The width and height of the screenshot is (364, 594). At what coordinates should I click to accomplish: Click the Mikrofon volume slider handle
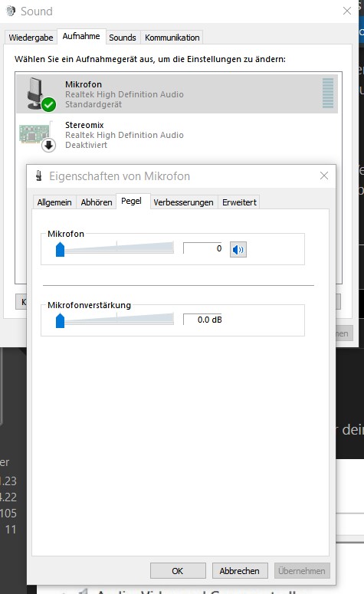tap(61, 250)
